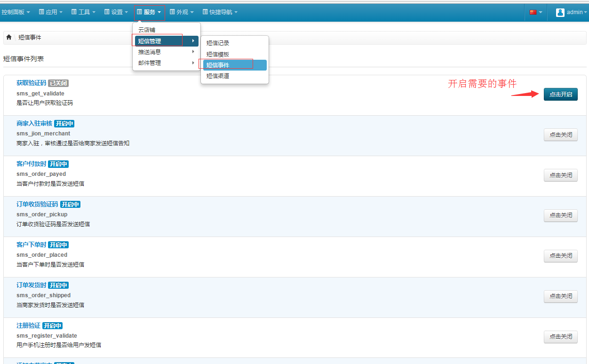Open the 外观 menu in navbar
This screenshot has width=589, height=364.
(x=182, y=12)
